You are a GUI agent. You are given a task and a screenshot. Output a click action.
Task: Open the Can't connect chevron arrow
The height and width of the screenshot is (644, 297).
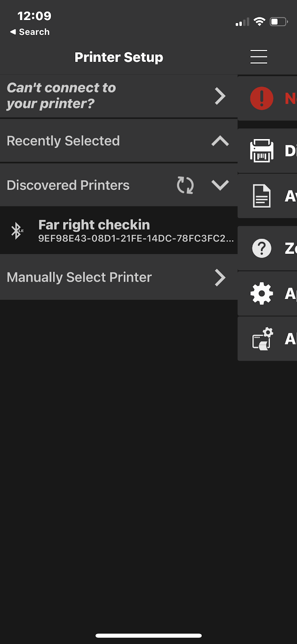220,96
